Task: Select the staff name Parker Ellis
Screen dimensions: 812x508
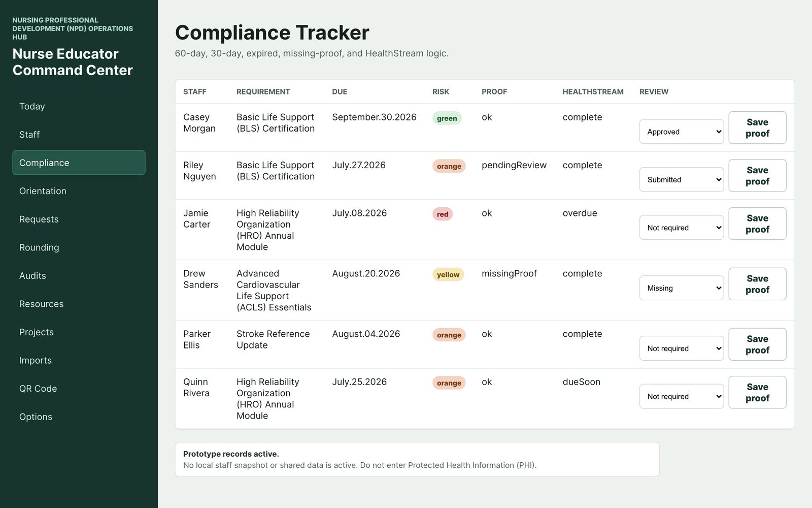Action: [x=197, y=339]
